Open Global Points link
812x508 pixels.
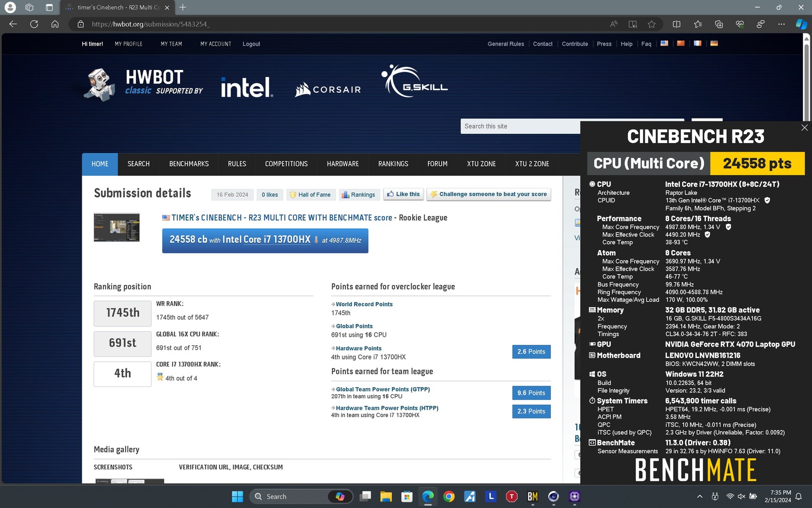(354, 326)
